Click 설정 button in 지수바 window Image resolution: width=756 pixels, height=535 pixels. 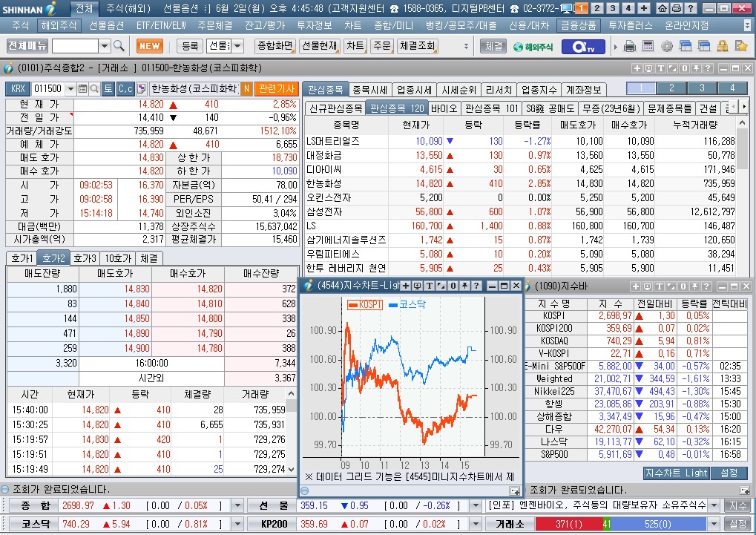[x=729, y=473]
